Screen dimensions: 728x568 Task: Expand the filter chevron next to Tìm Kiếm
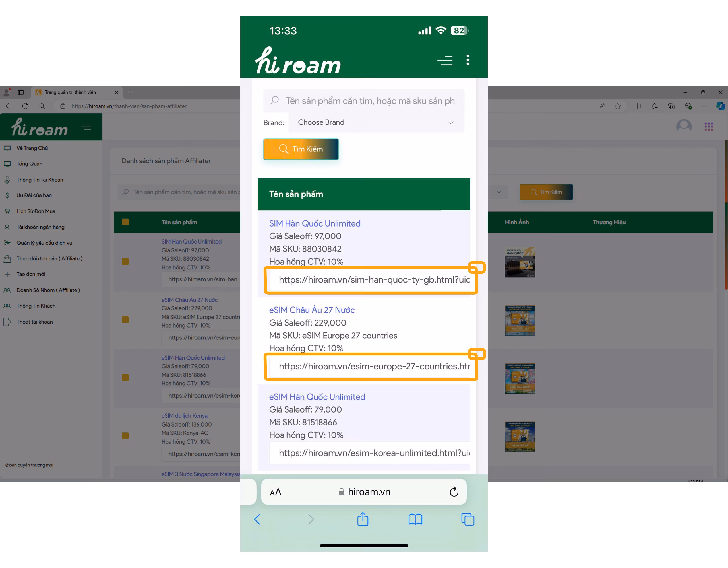click(499, 192)
